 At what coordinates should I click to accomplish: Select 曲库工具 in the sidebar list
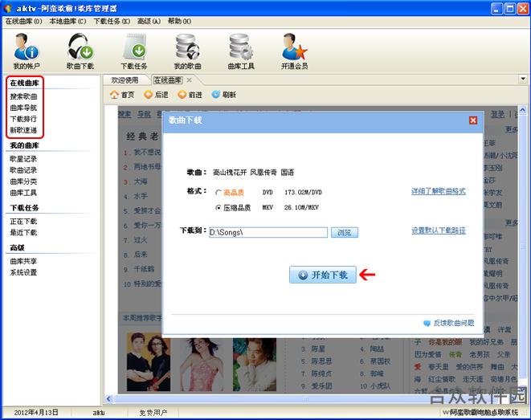tap(23, 193)
